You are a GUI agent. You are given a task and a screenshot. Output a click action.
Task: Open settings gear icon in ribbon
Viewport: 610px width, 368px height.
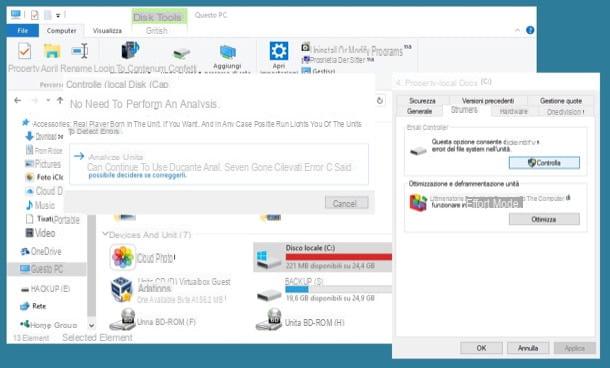tap(279, 51)
